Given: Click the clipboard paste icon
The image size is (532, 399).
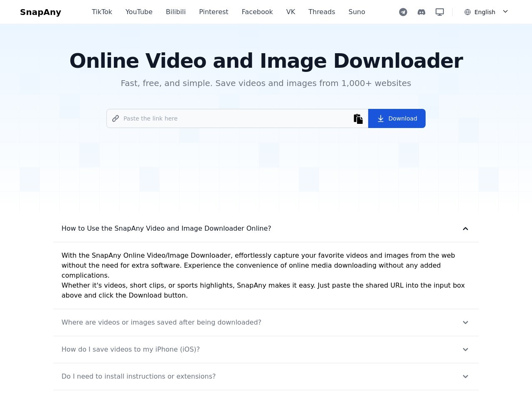Looking at the screenshot, I should pos(358,119).
